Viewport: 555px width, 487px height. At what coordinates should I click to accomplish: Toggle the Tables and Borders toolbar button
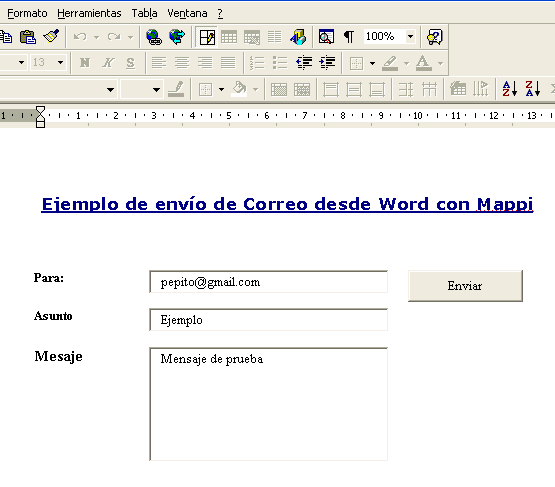pyautogui.click(x=207, y=37)
